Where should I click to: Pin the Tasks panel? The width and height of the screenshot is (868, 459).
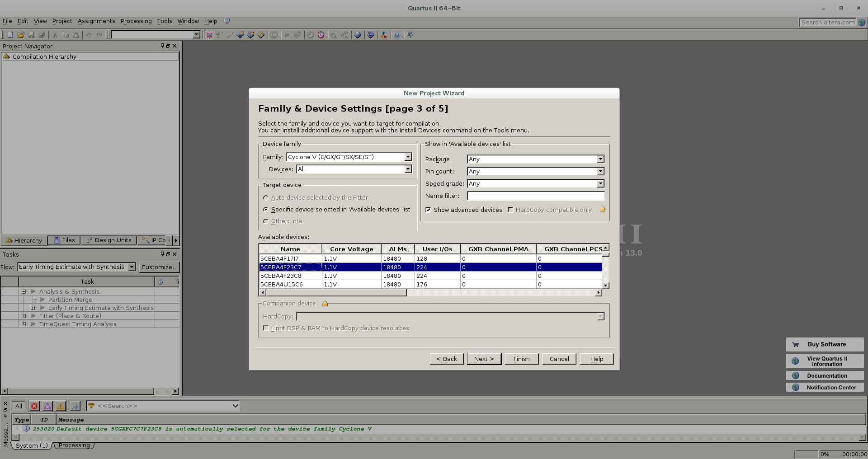point(163,254)
